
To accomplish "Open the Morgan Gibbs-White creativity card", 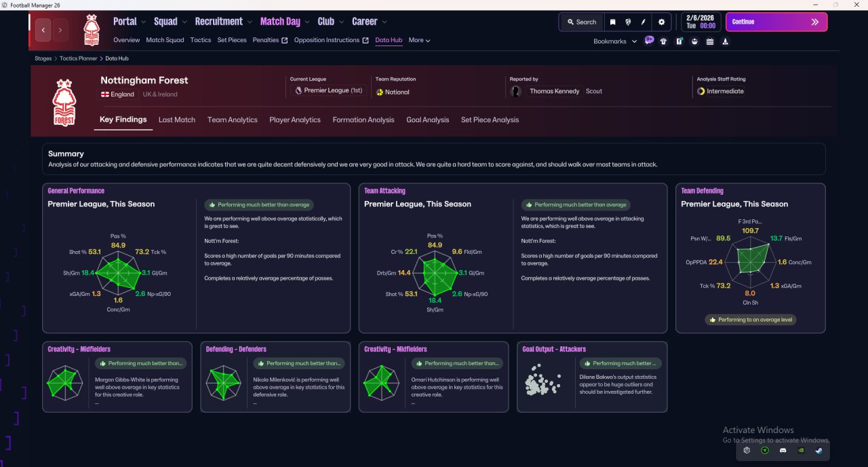I will [x=117, y=377].
